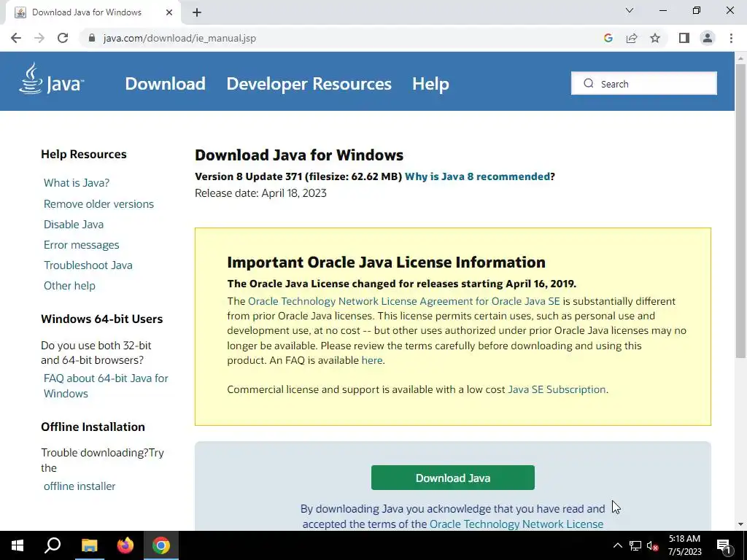The image size is (747, 560).
Task: Click 'Help Resources' sidebar heading
Action: [x=84, y=155]
